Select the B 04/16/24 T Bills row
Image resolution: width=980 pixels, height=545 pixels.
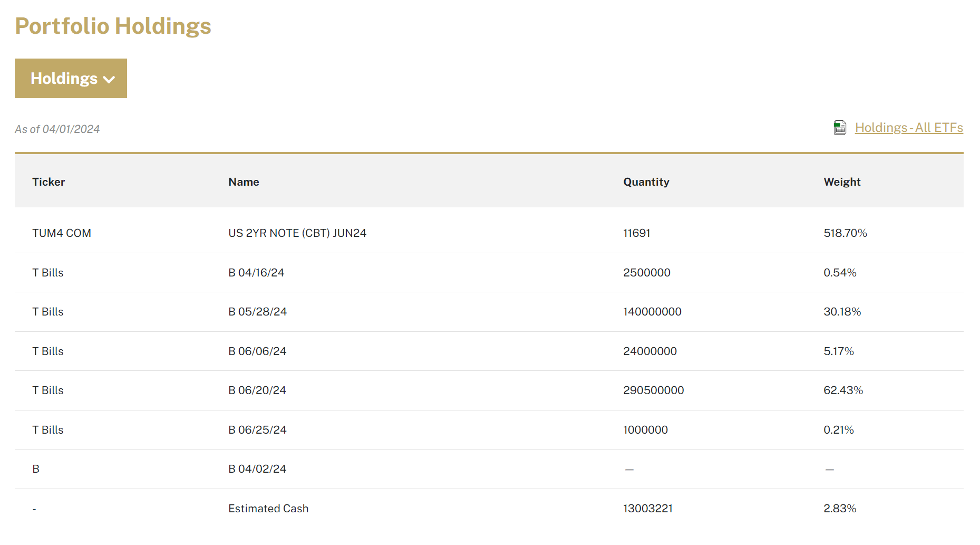[47, 272]
